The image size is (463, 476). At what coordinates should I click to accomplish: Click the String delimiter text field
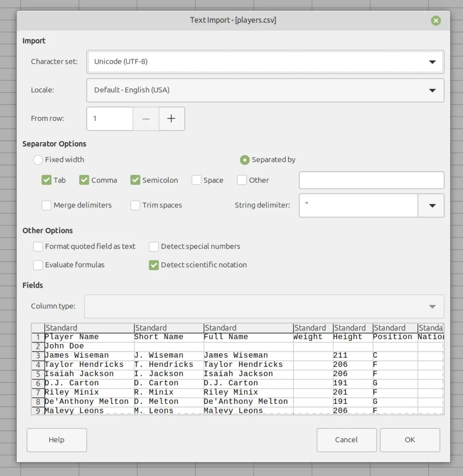358,205
